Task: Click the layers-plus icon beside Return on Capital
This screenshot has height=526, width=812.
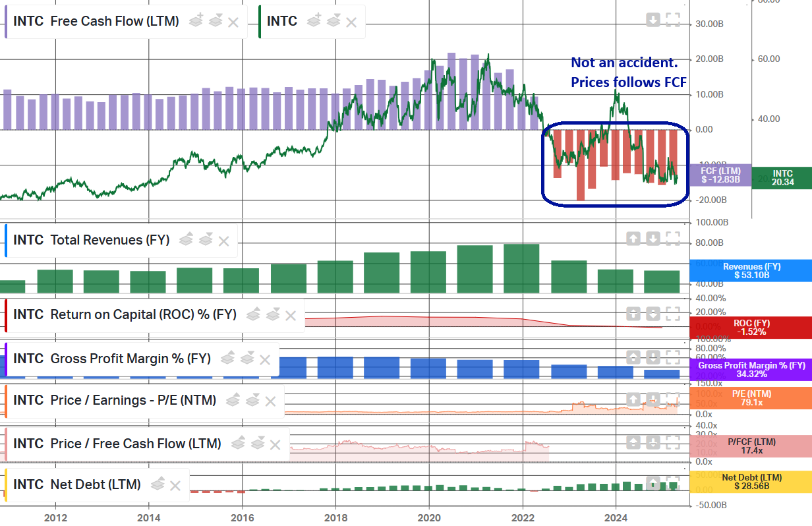Action: 254,314
